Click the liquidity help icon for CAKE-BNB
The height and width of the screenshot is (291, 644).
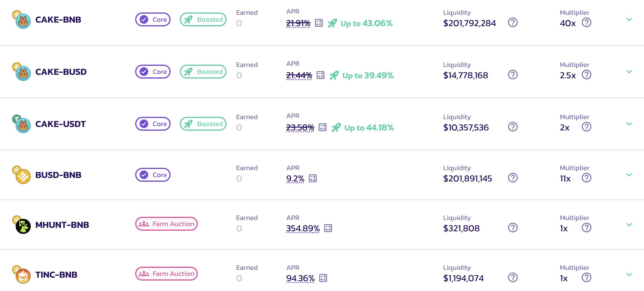click(x=513, y=22)
